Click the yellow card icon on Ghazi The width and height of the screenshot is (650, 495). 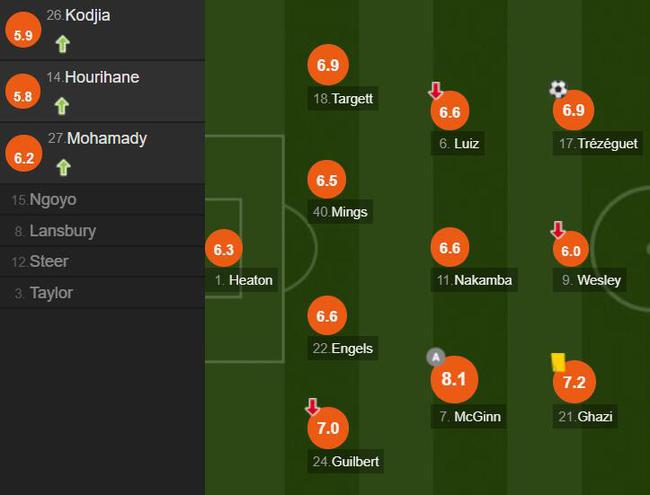[558, 362]
